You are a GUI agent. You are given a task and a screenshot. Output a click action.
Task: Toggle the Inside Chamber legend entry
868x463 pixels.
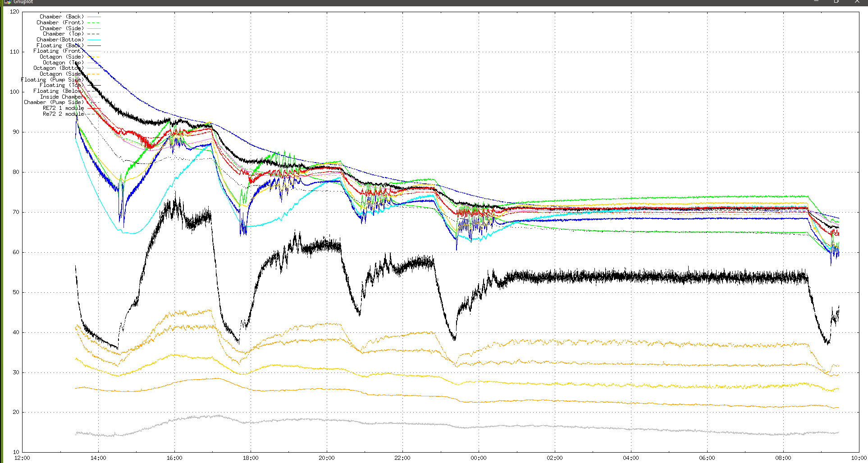point(62,97)
